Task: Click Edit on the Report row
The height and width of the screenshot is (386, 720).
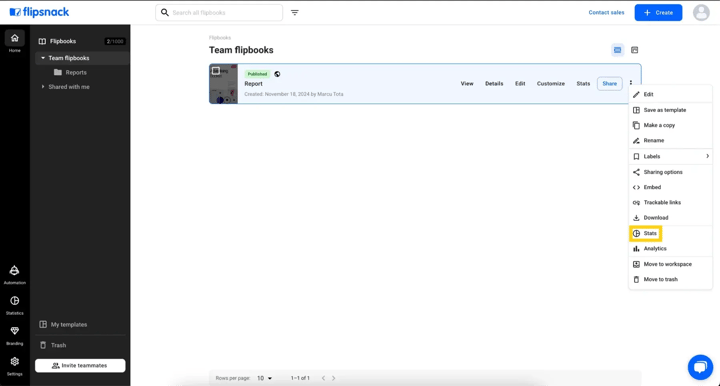Action: point(520,84)
